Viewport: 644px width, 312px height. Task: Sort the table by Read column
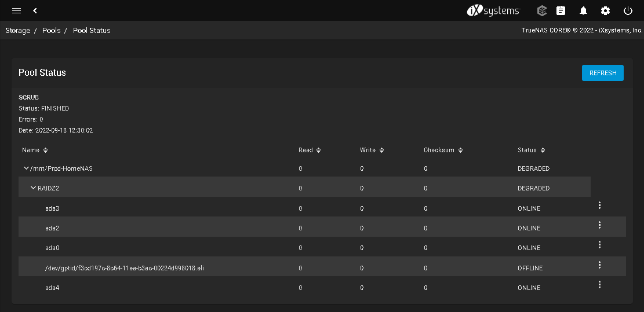[x=310, y=150]
